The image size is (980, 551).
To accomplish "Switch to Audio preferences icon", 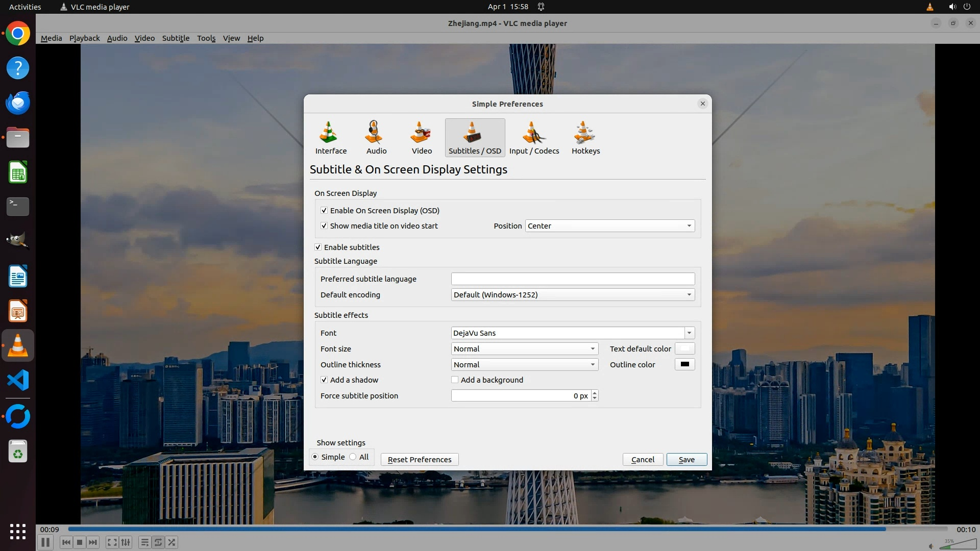I will [x=376, y=138].
